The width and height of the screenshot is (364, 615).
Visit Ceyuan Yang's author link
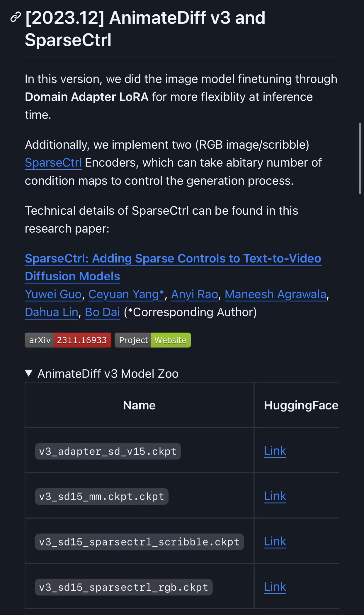126,294
